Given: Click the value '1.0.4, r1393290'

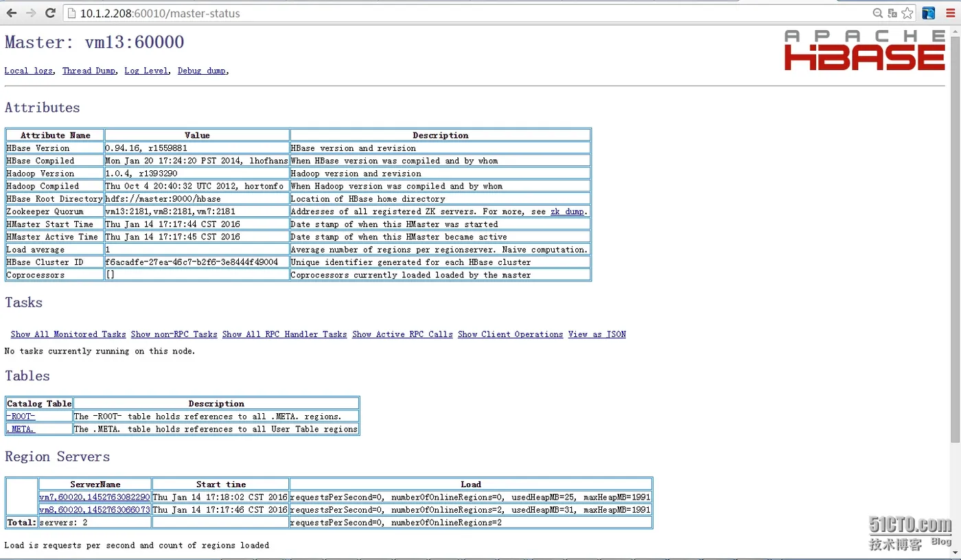Looking at the screenshot, I should pos(141,174).
